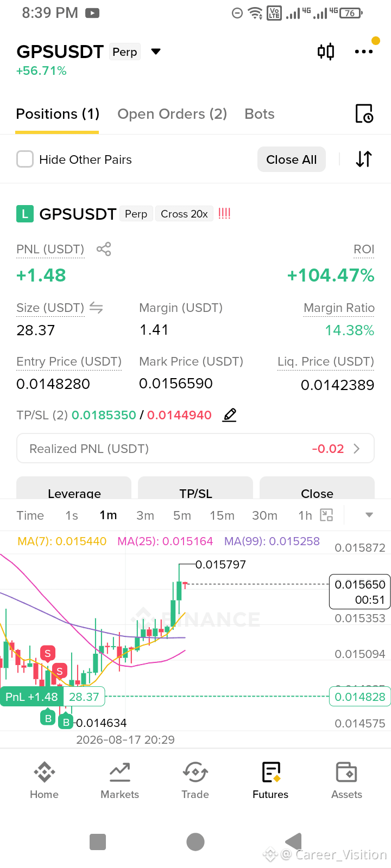Expand Realized PNL details chevron
The width and height of the screenshot is (391, 868).
click(x=357, y=449)
